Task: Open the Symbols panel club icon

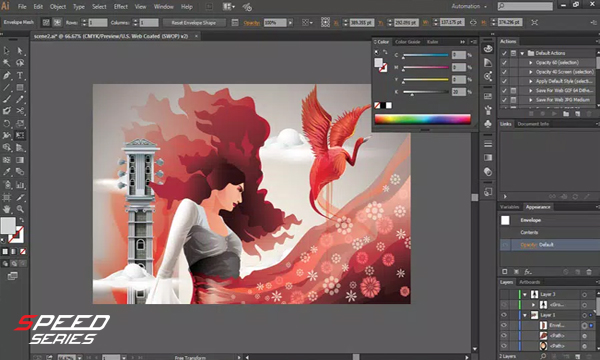Action: 488,124
